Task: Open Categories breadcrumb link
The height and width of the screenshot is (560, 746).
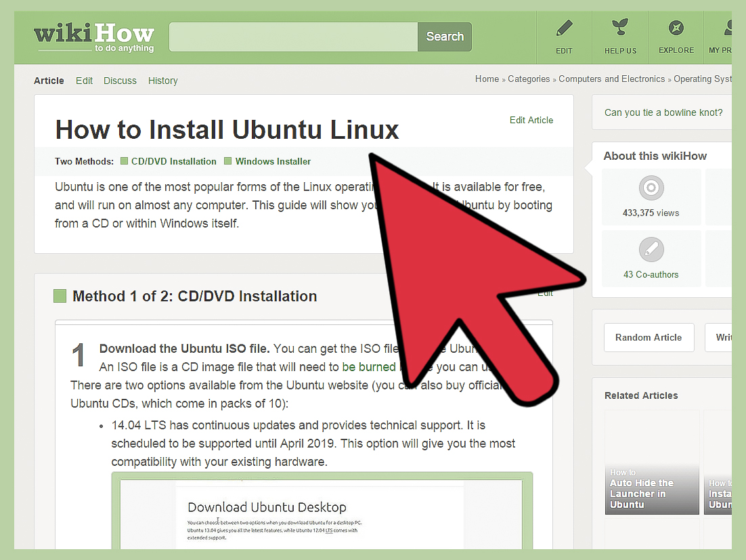Action: [x=529, y=79]
